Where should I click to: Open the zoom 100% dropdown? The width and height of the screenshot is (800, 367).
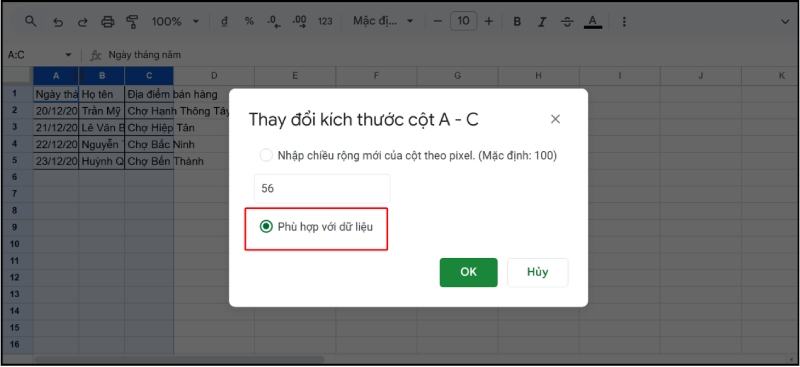175,21
